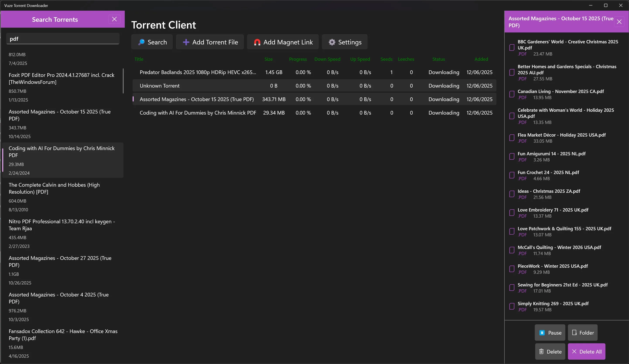
Task: Click the plus icon on Add Torrent File
Action: click(x=186, y=42)
